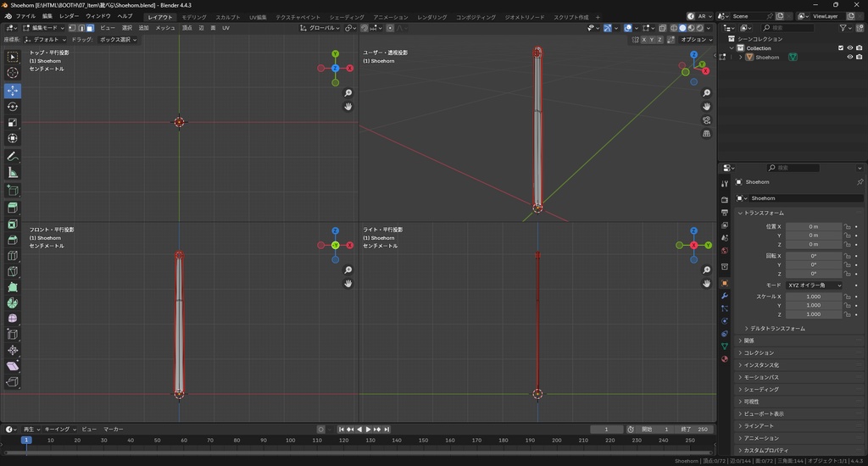Open the 頂点 menu

(187, 28)
